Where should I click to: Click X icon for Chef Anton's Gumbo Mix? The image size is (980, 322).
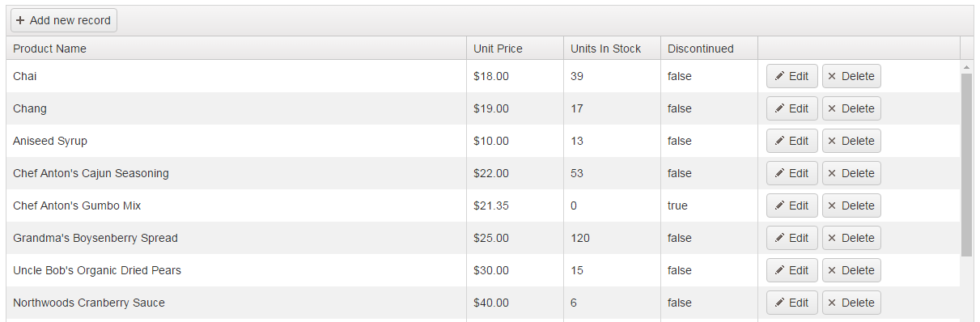coord(833,205)
